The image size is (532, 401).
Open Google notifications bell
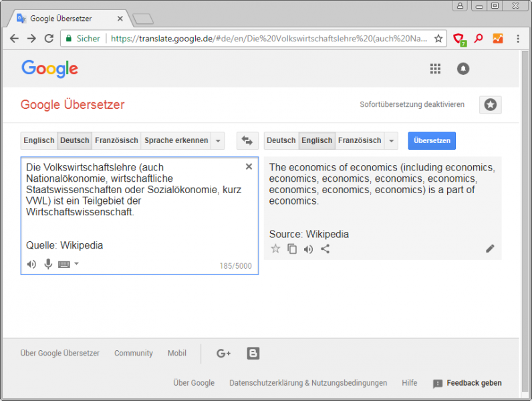[463, 69]
